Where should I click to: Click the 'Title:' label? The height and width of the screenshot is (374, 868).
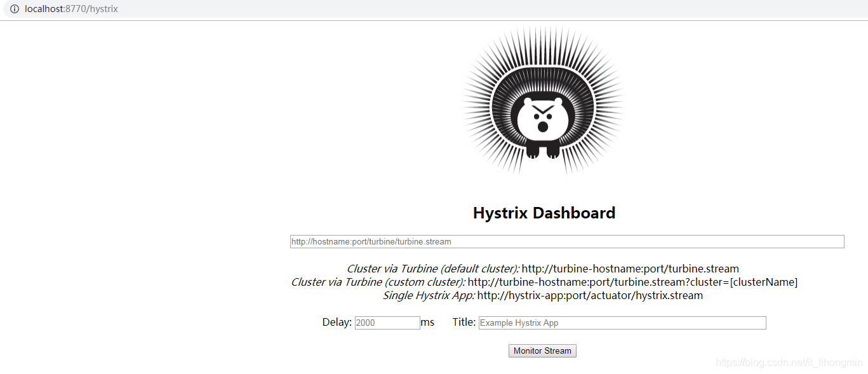pos(464,323)
